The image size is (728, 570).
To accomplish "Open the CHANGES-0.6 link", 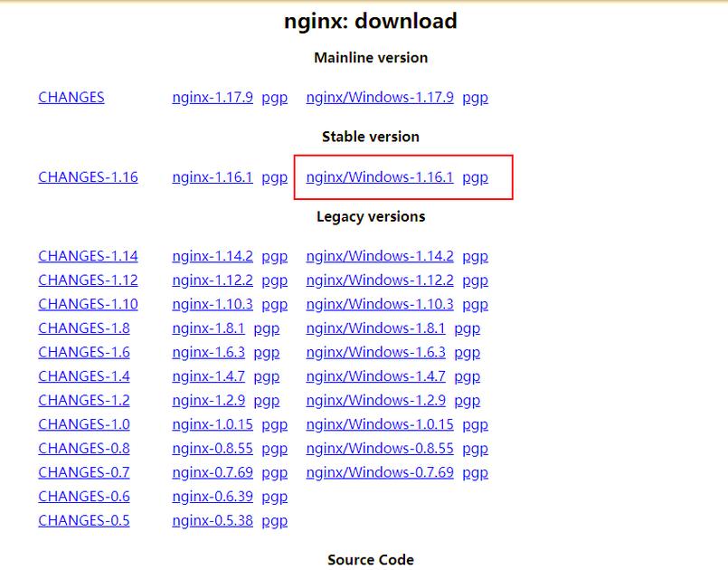I will coord(84,497).
